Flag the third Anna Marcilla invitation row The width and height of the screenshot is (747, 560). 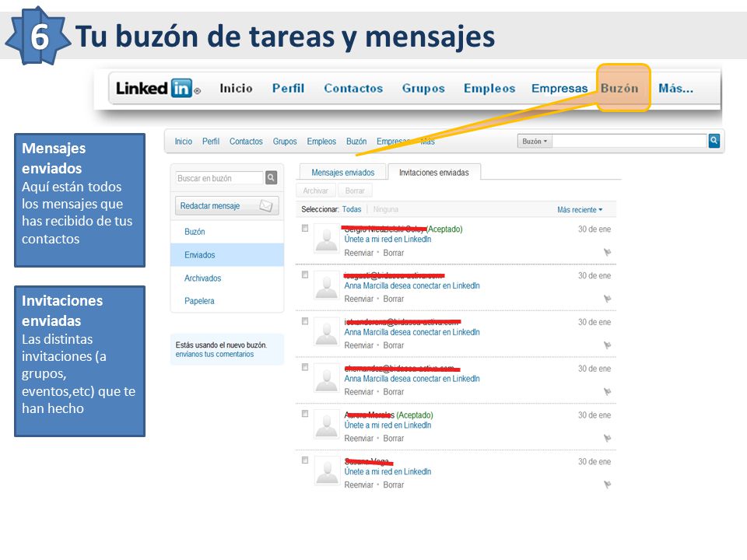[x=608, y=345]
